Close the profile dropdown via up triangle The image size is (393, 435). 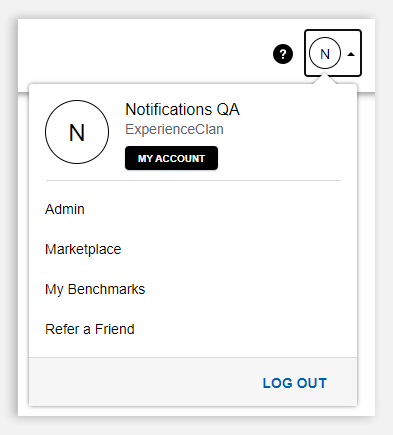(351, 54)
